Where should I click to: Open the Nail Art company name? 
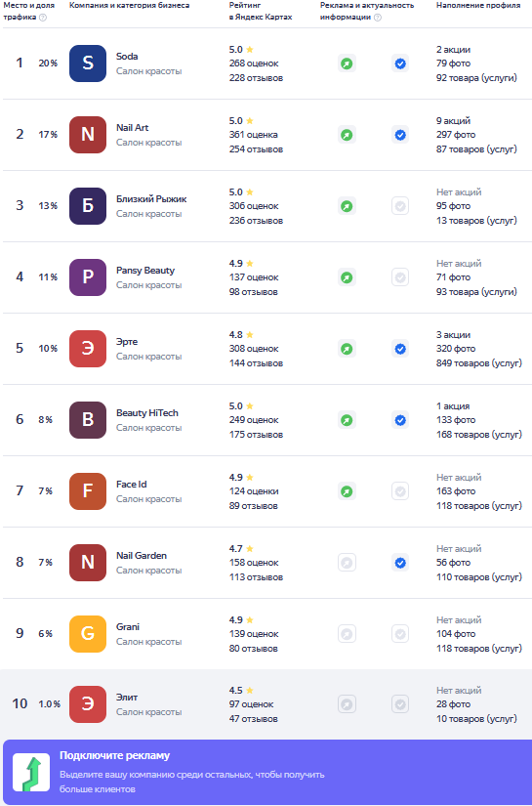coord(133,127)
